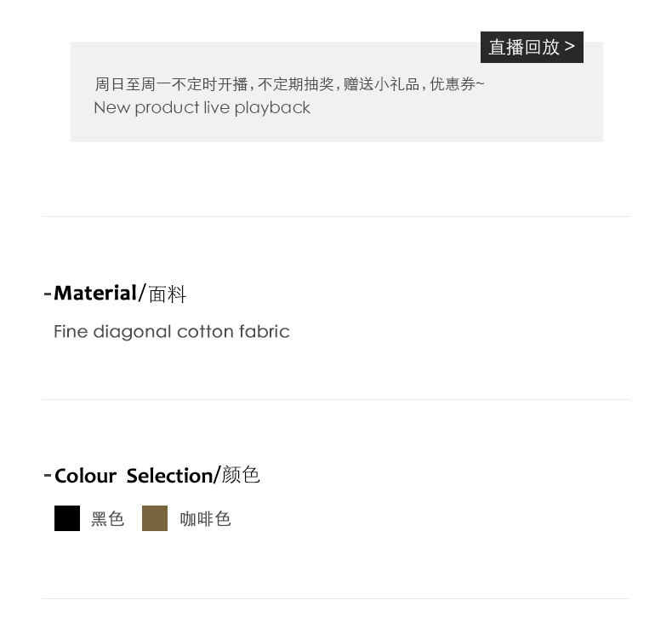Choose the 咖啡色 colour label
This screenshot has width=672, height=623.
(206, 519)
